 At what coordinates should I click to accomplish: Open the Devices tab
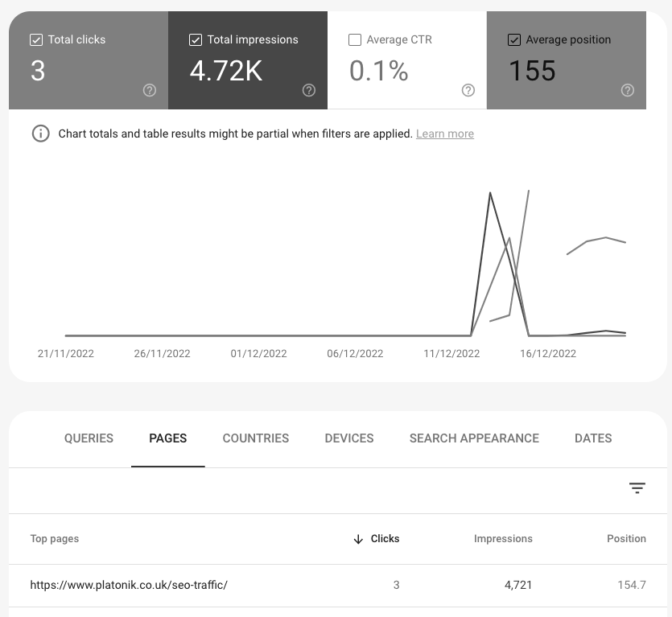point(349,438)
